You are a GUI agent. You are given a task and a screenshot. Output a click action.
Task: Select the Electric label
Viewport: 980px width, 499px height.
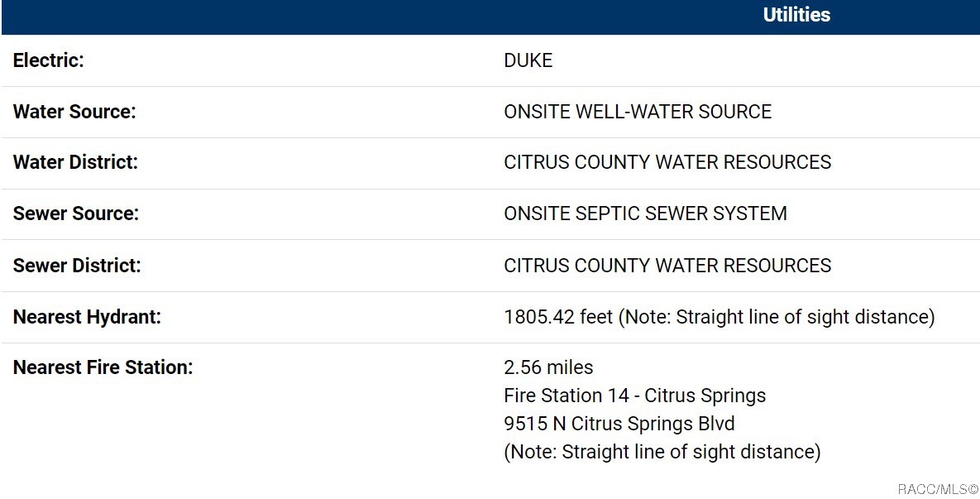(48, 60)
